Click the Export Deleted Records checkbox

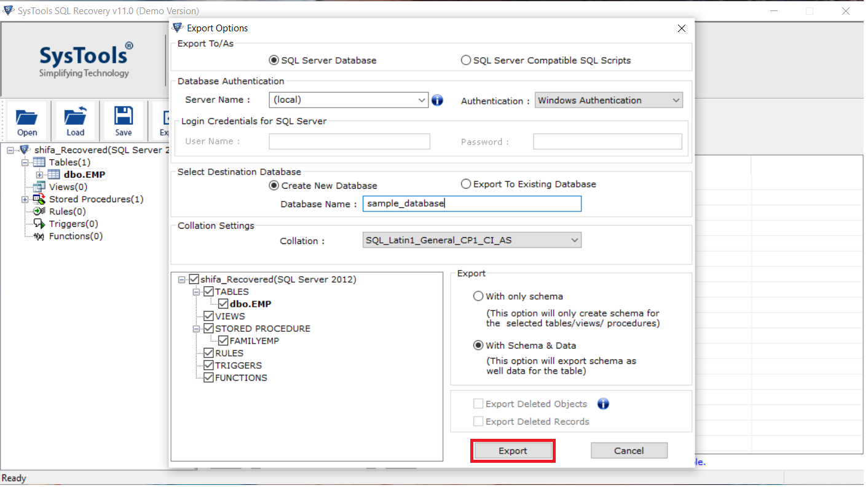pyautogui.click(x=478, y=422)
